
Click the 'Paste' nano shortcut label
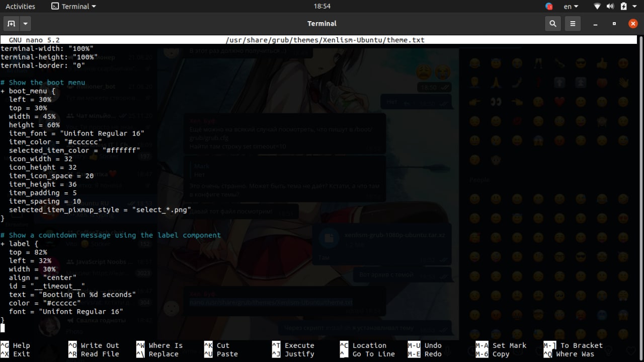click(227, 354)
